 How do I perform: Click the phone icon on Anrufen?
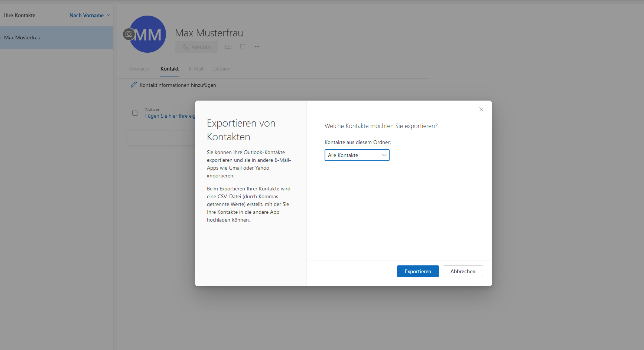(186, 47)
